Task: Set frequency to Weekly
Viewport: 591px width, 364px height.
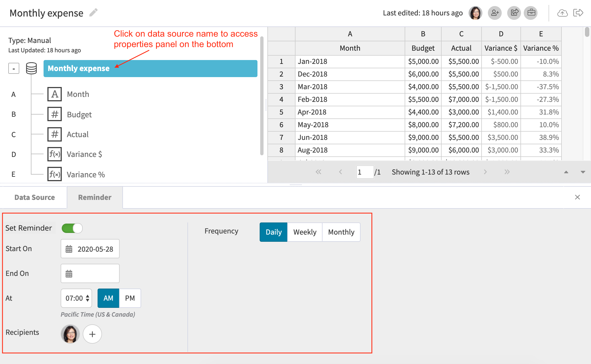Action: (x=305, y=232)
